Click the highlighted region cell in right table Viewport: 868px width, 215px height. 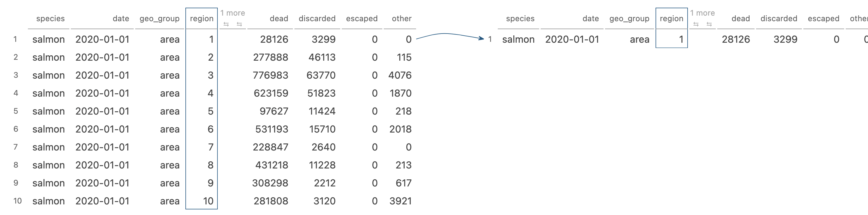(671, 39)
